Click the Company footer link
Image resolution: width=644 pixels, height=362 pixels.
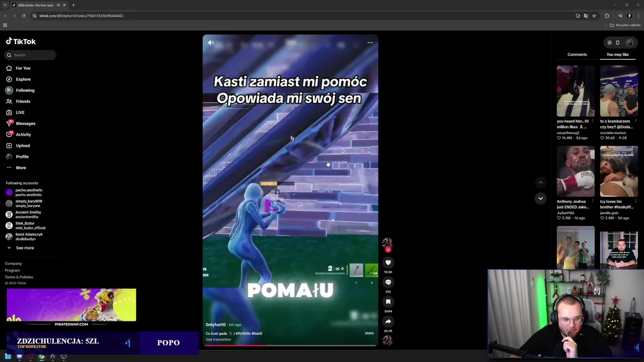pyautogui.click(x=14, y=263)
